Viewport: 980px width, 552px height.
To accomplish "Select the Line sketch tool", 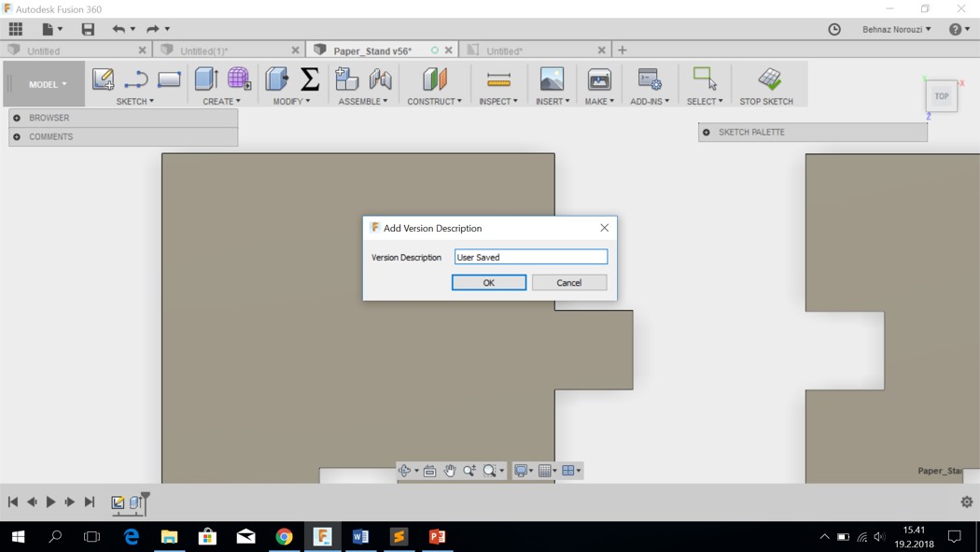I will (x=135, y=79).
